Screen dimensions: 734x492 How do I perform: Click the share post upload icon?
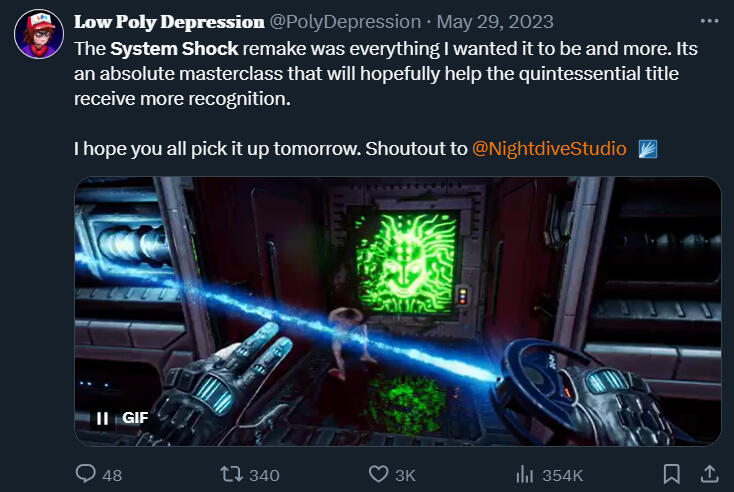pyautogui.click(x=710, y=474)
